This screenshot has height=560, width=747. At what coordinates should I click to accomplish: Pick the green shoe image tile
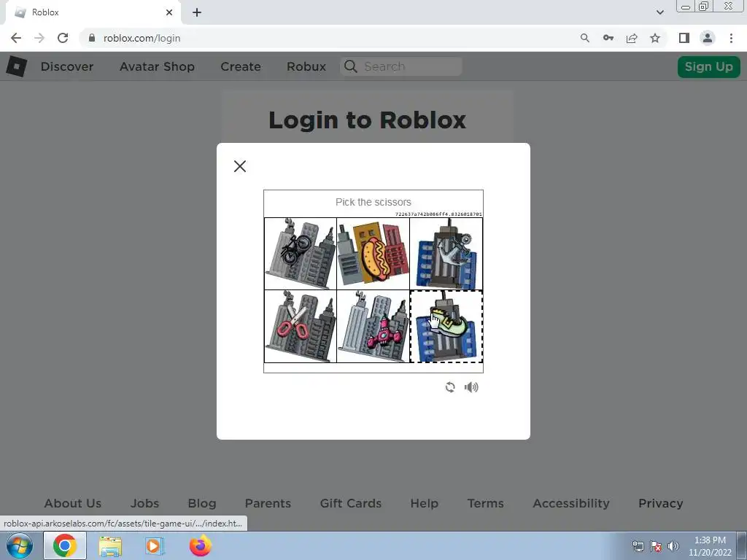coord(446,327)
